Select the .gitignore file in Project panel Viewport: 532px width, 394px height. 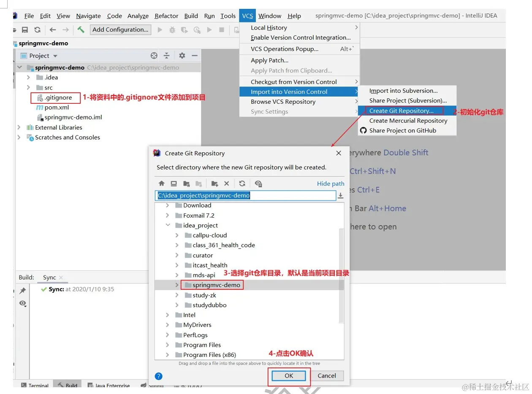click(58, 97)
